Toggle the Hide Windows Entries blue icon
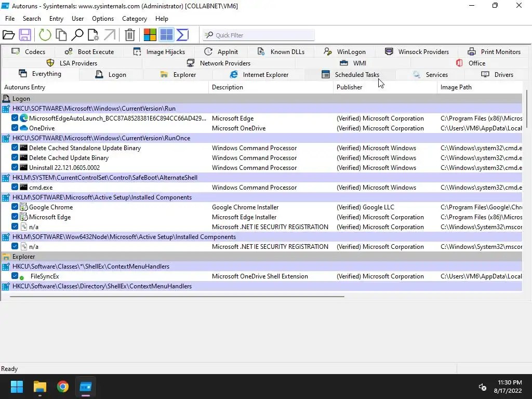The width and height of the screenshot is (532, 399). point(166,35)
